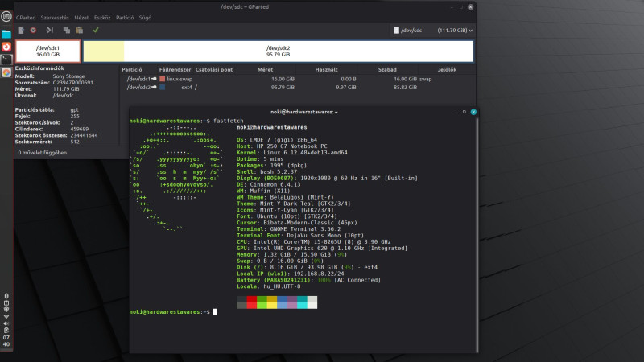The image size is (644, 362).
Task: Open the Nézet menu
Action: coord(81,18)
